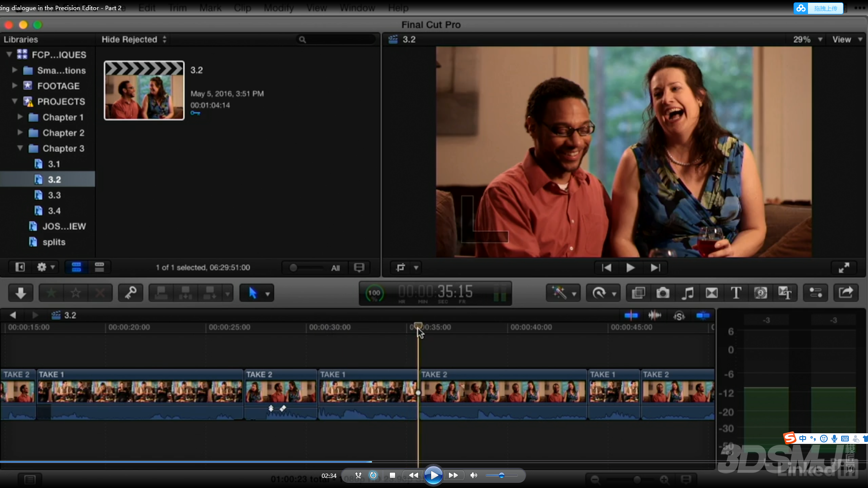Go to next edit point in viewer
Image resolution: width=868 pixels, height=488 pixels.
click(x=655, y=268)
